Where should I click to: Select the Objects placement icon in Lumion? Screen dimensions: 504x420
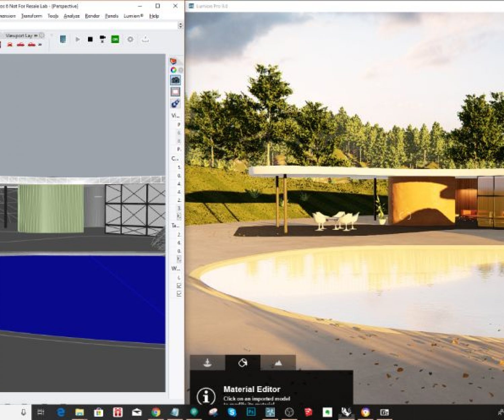pyautogui.click(x=207, y=363)
